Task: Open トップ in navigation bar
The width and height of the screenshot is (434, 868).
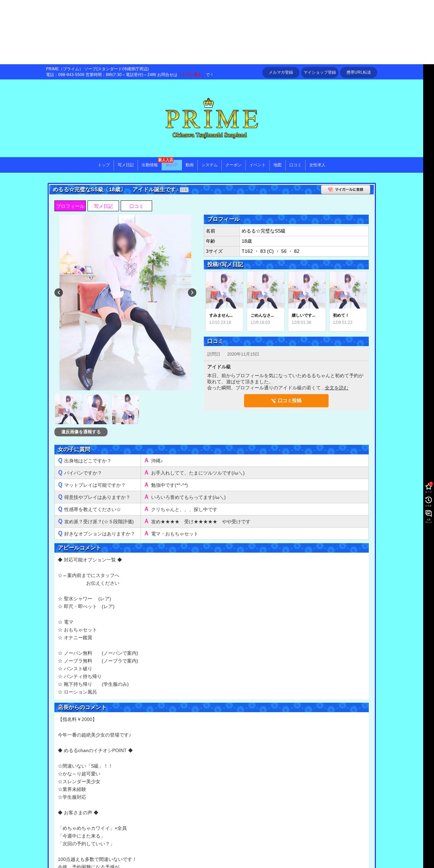Action: [x=104, y=165]
